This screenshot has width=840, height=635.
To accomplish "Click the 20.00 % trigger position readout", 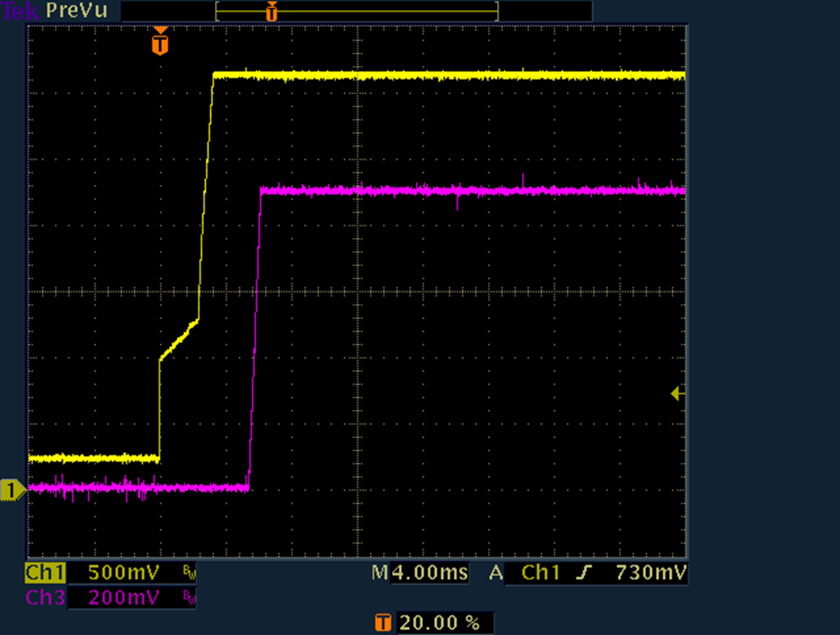I will pyautogui.click(x=441, y=623).
